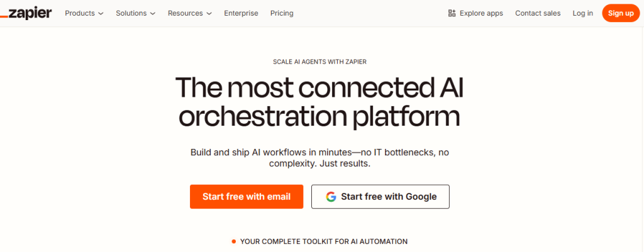The image size is (644, 252).
Task: Expand the chevron next to Resources
Action: tap(209, 14)
